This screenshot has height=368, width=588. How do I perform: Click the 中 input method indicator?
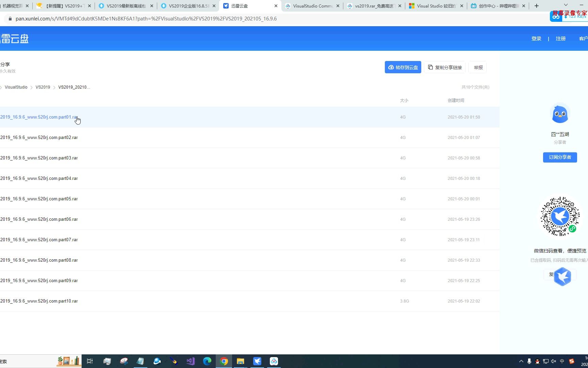tap(562, 361)
